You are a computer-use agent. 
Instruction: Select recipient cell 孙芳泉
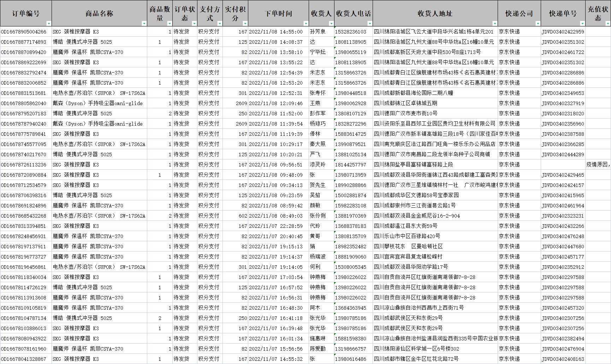321,32
